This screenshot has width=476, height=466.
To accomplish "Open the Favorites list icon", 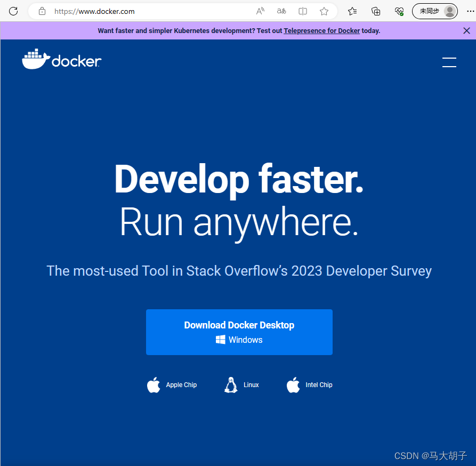I will pos(352,11).
